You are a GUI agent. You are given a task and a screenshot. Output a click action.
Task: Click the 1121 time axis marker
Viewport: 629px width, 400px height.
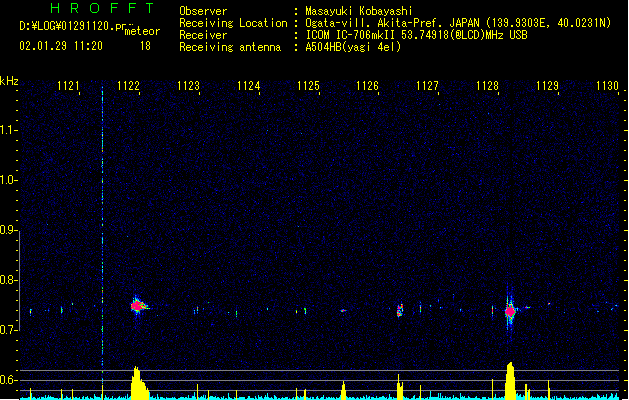[x=68, y=86]
